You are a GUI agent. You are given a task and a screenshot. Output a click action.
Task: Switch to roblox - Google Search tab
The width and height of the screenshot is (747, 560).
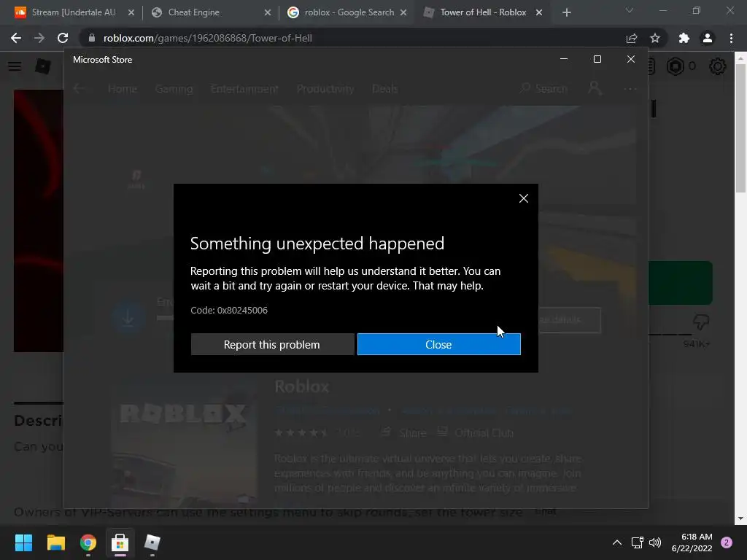coord(345,12)
